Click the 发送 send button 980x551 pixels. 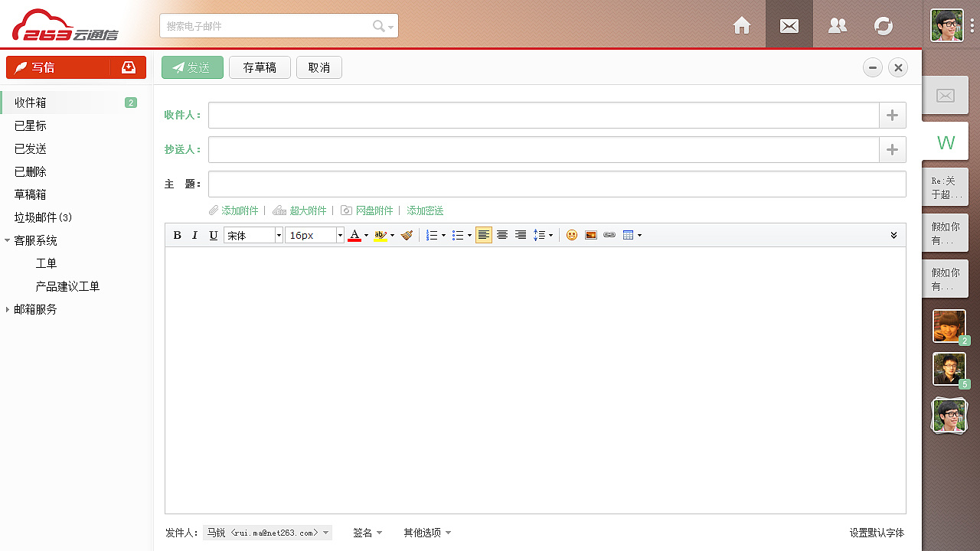[x=192, y=67]
